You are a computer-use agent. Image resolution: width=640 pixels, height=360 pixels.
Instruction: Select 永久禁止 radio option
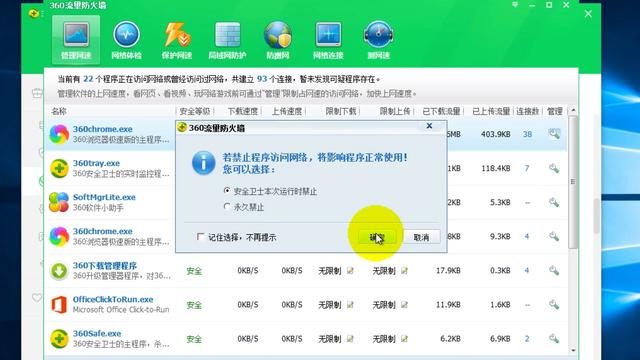227,207
